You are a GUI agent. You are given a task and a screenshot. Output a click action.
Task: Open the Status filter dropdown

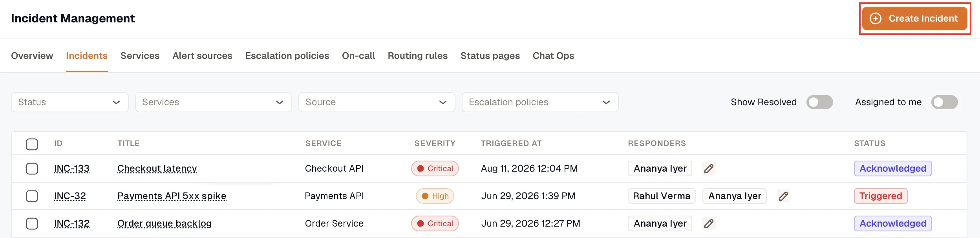coord(70,102)
